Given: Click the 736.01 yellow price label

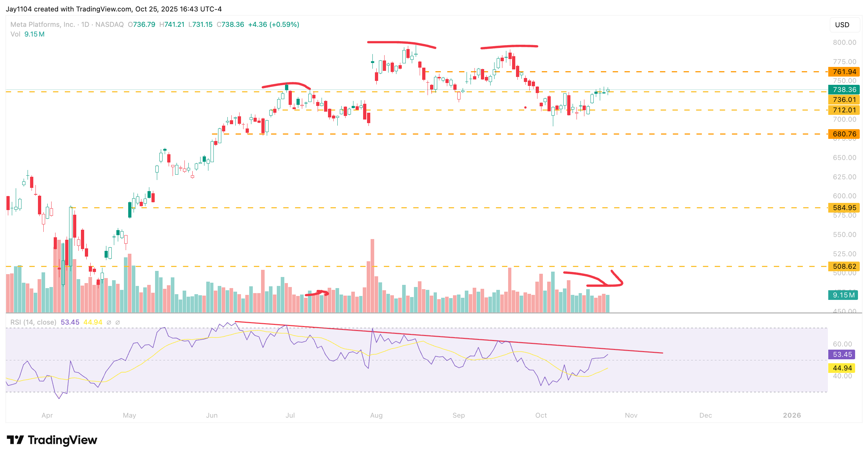Looking at the screenshot, I should (x=844, y=99).
